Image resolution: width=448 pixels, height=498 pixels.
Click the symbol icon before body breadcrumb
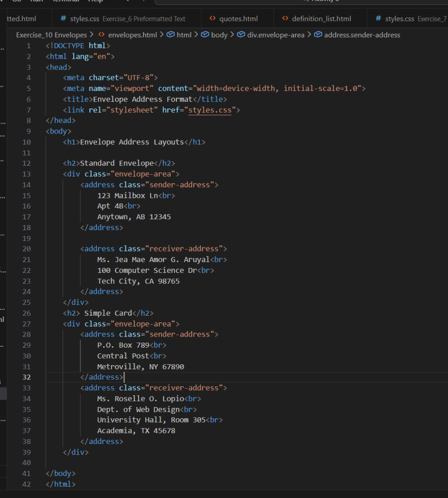tap(205, 35)
